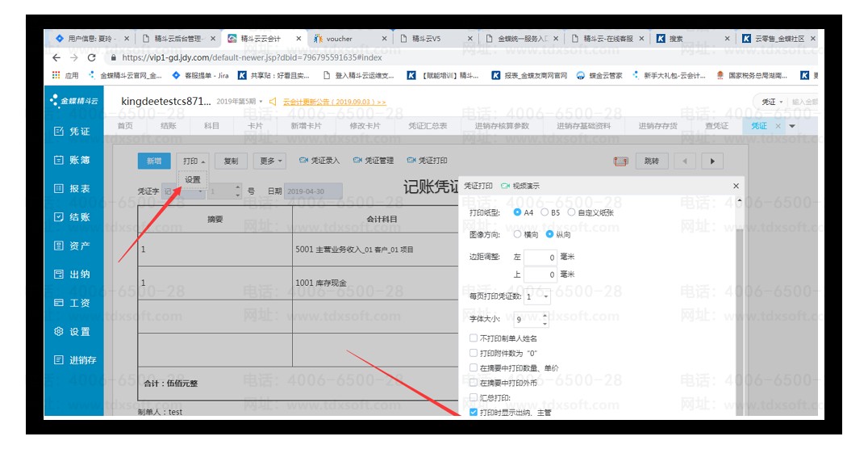Image resolution: width=868 pixels, height=449 pixels.
Task: Open the 凭证 module in left sidebar
Action: [x=73, y=132]
